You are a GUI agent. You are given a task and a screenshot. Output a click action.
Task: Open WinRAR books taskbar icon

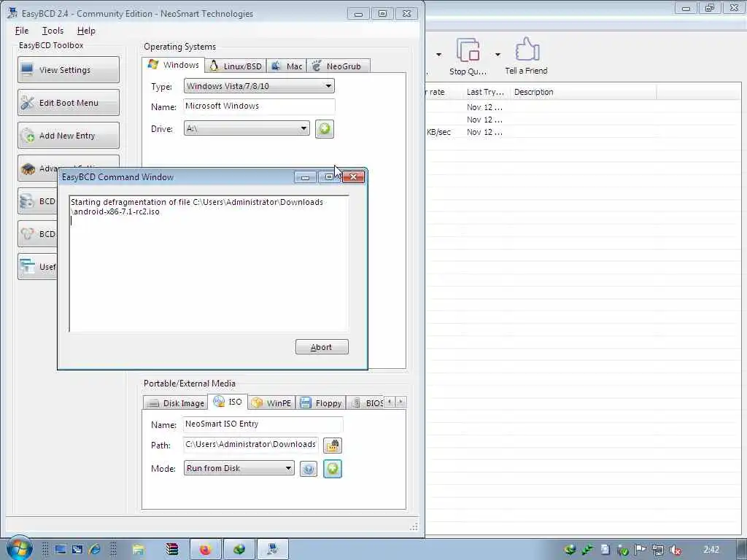(x=171, y=550)
